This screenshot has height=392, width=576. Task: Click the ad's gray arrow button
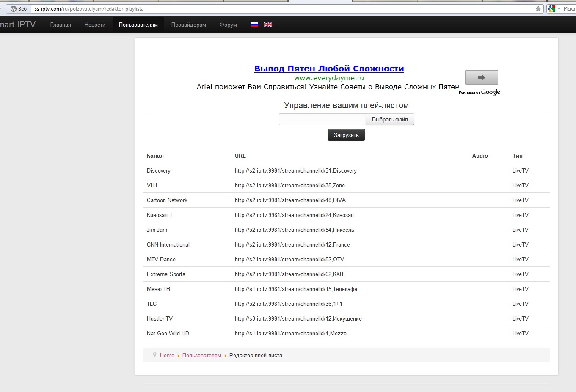[481, 77]
